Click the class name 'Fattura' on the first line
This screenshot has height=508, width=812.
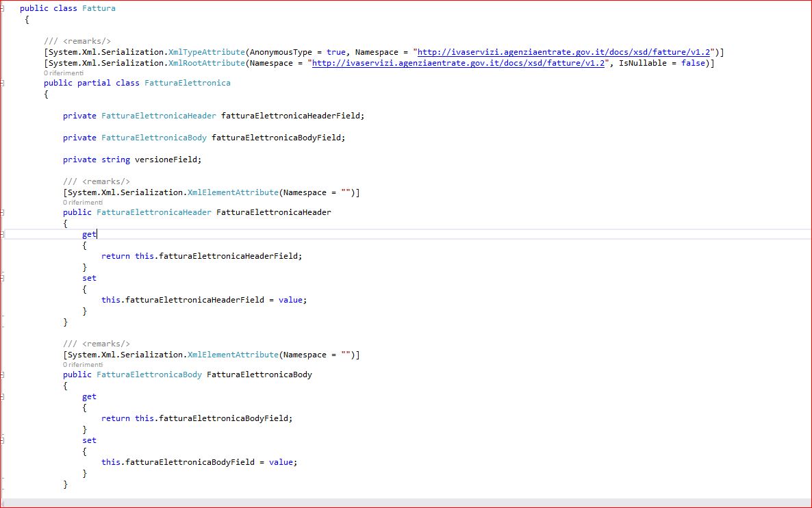(99, 8)
